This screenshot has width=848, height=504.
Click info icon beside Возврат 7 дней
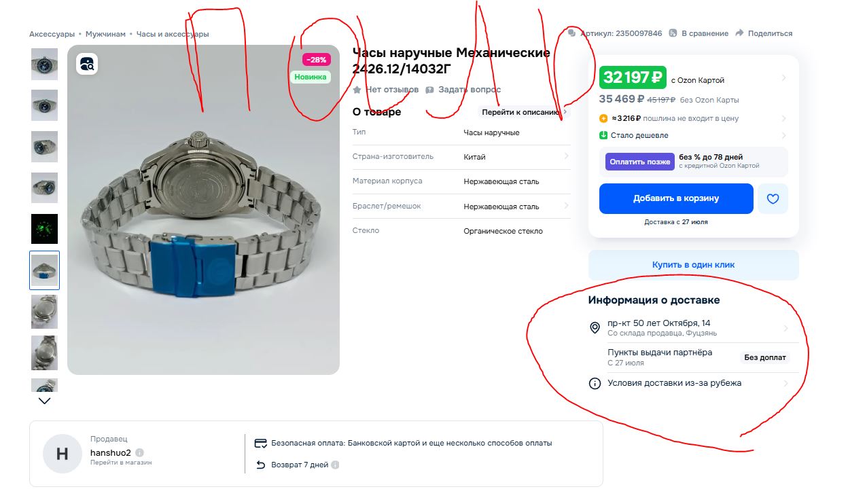335,465
